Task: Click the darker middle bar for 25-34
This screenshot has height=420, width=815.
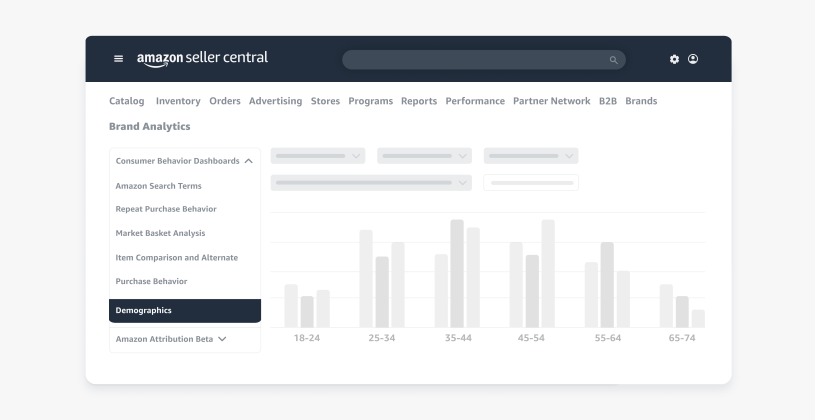Action: (x=382, y=292)
